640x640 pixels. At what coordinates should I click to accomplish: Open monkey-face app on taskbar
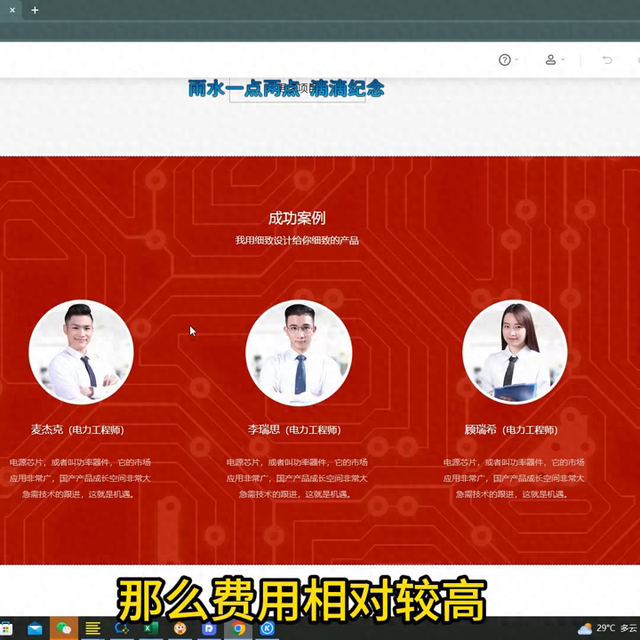click(x=180, y=629)
